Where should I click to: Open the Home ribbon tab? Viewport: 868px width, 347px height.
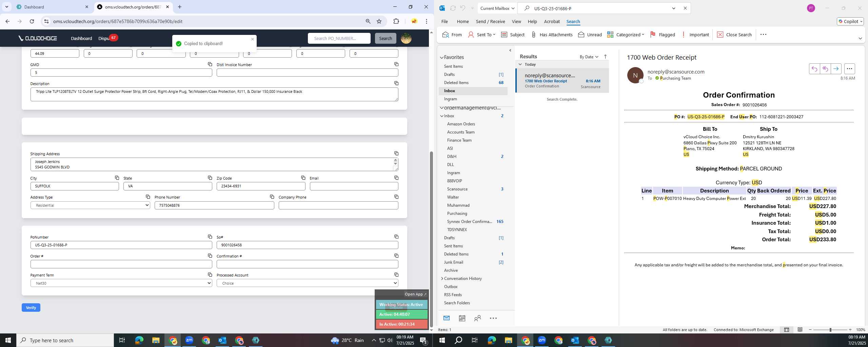(x=462, y=21)
